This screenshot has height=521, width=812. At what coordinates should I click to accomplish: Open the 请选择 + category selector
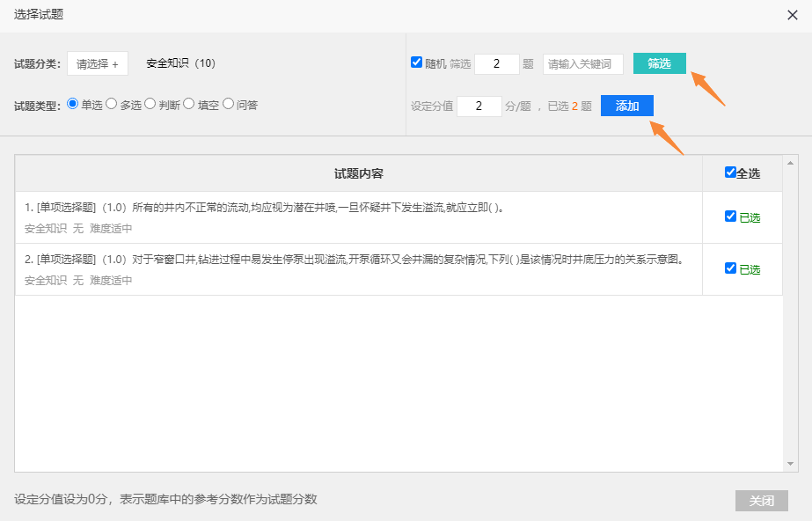pyautogui.click(x=98, y=63)
